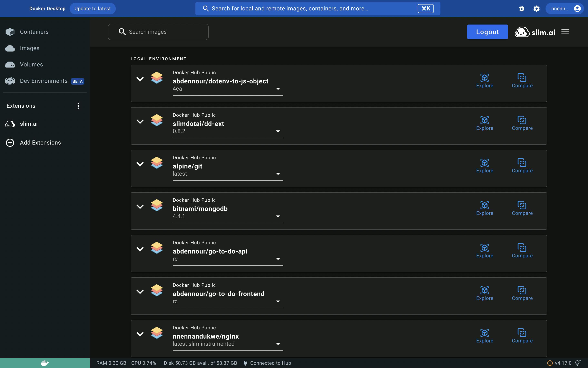Compare the nnennandukwe/nginx image

click(x=522, y=336)
